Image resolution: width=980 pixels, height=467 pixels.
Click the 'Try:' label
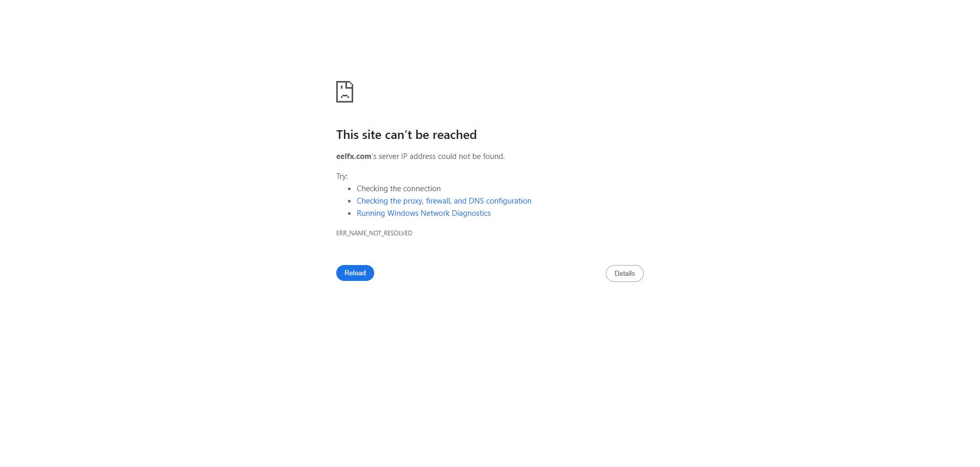[x=342, y=176]
